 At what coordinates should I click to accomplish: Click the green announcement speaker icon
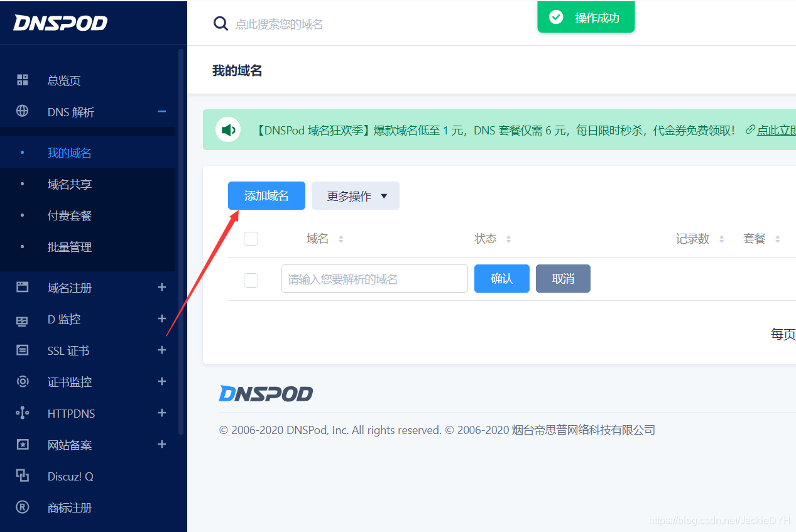click(228, 130)
